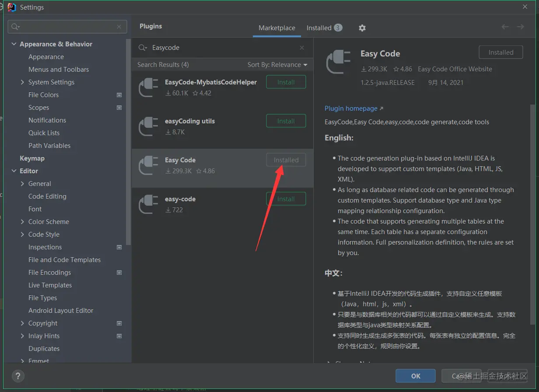The height and width of the screenshot is (392, 539).
Task: Select Keymap settings
Action: point(32,158)
